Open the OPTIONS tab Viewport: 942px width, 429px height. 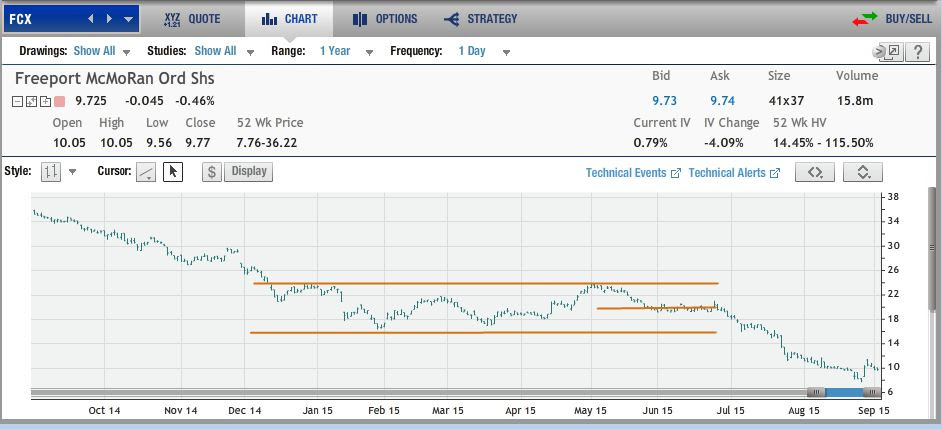click(x=385, y=19)
